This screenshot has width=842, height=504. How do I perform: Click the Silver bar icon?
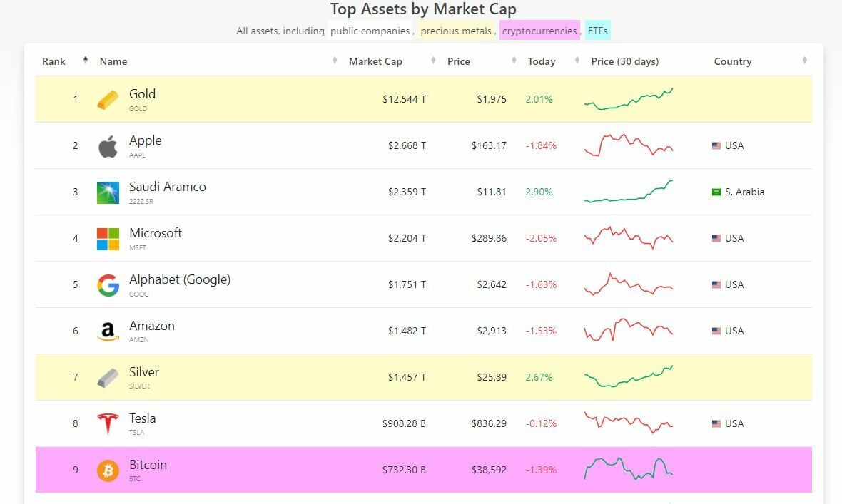tap(108, 378)
